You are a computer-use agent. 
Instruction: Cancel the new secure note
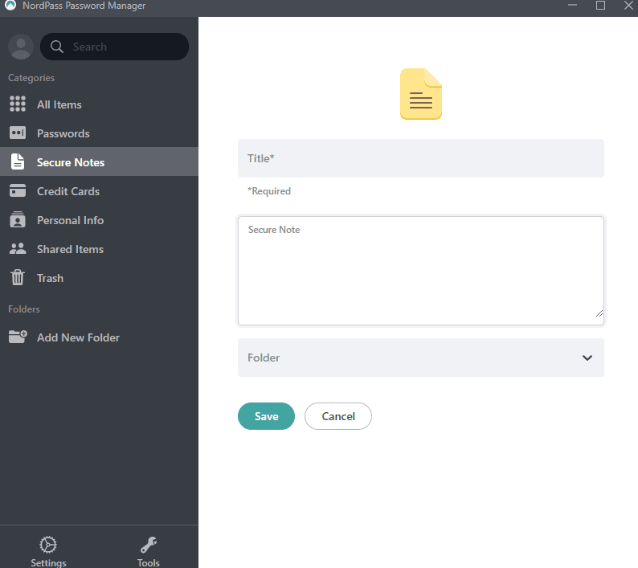coord(338,416)
